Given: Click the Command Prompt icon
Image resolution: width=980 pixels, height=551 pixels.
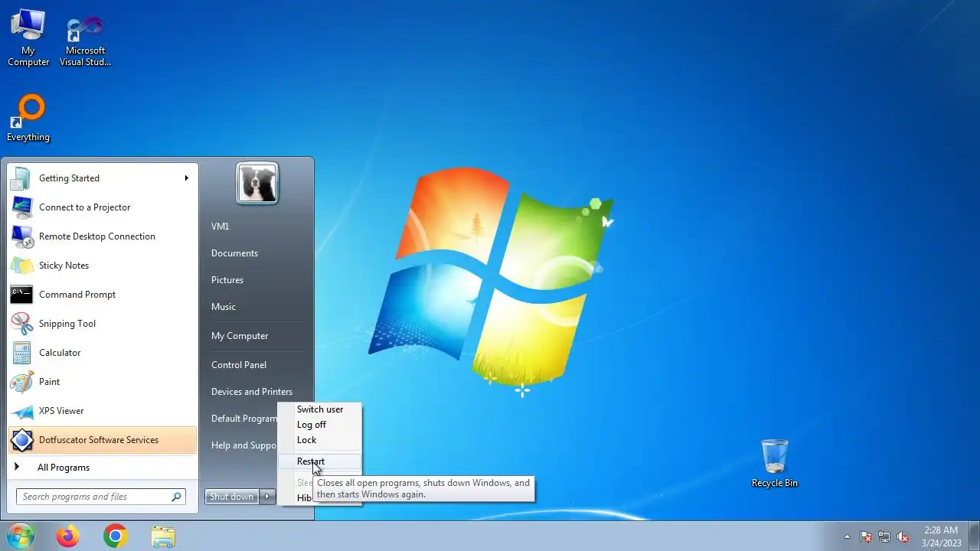Looking at the screenshot, I should click(21, 295).
